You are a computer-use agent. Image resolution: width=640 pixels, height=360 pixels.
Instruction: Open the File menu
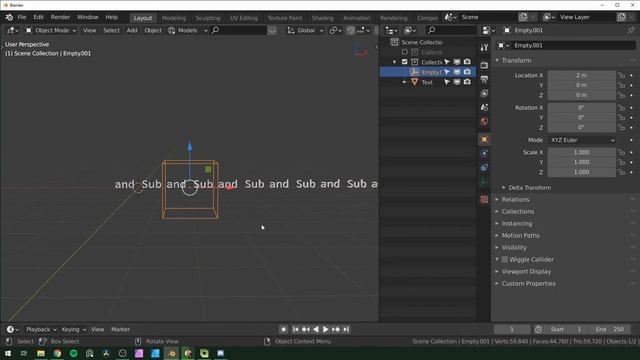(22, 17)
